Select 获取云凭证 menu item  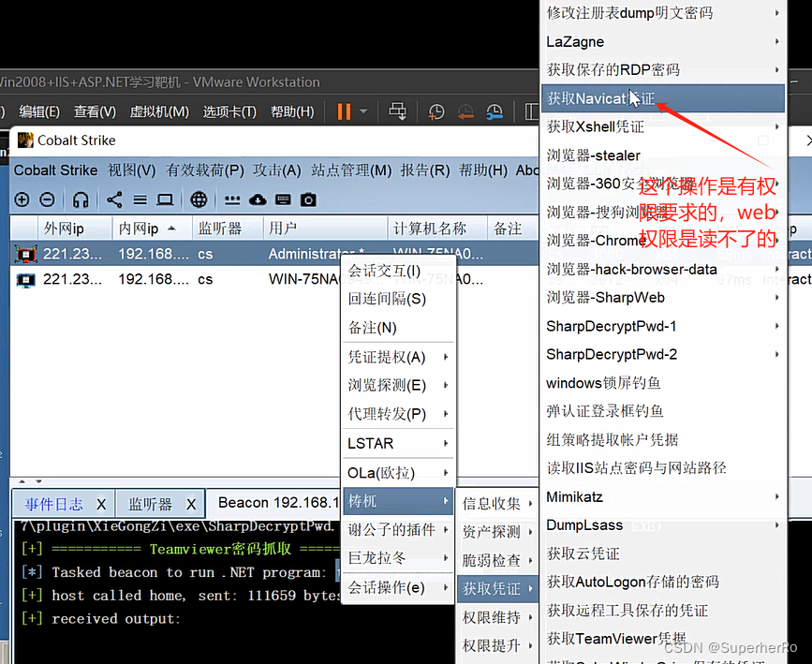[663, 553]
